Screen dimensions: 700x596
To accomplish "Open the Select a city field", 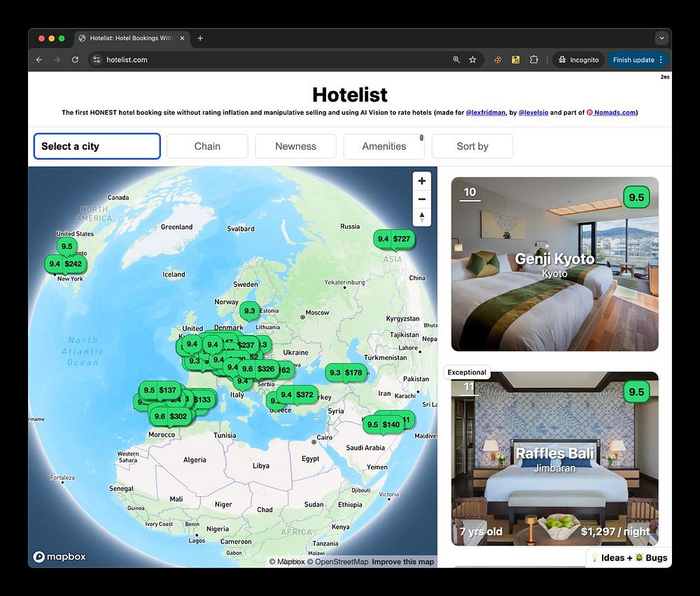I will point(97,146).
